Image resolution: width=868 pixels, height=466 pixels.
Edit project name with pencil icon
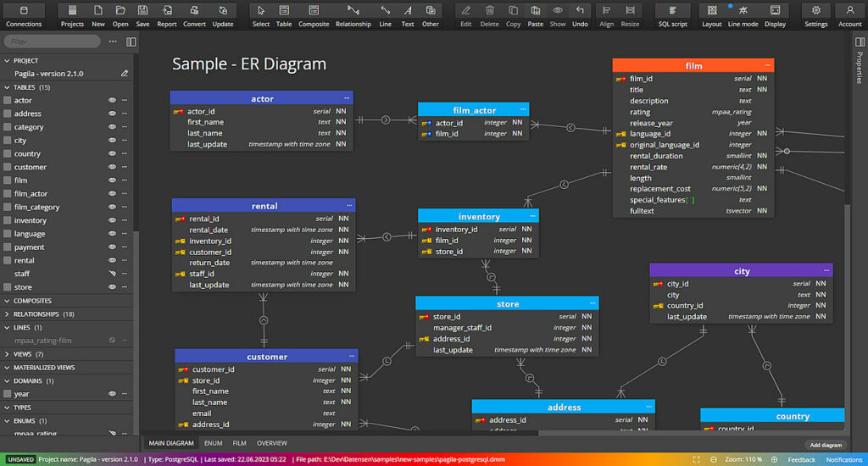[125, 73]
